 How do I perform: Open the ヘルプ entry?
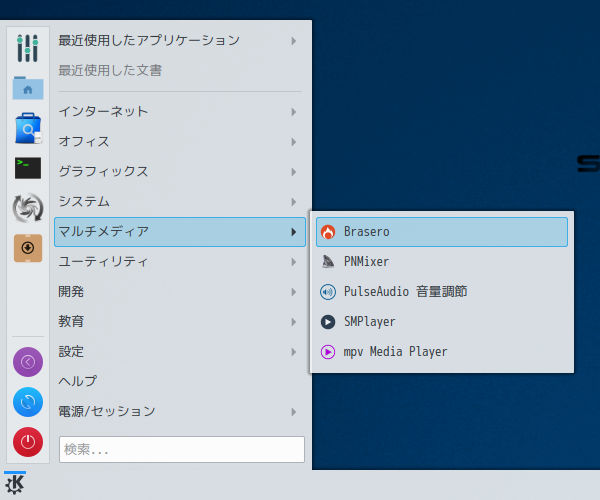[180, 381]
